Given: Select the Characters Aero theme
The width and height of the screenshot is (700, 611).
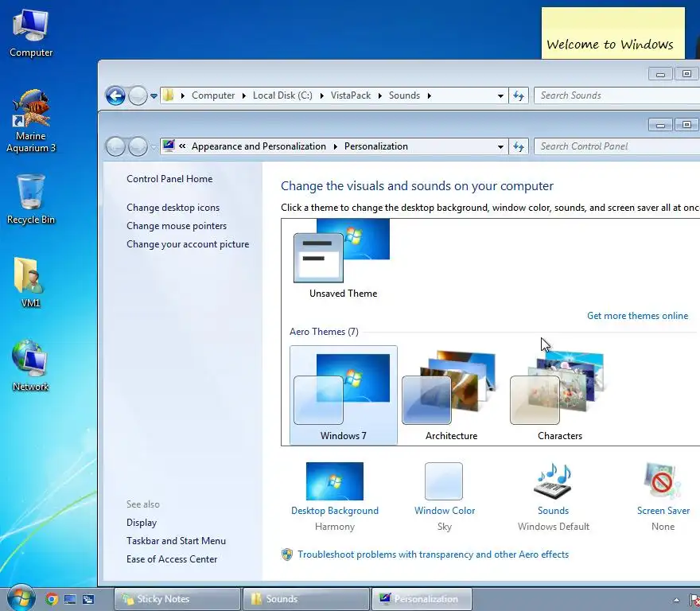Looking at the screenshot, I should tap(559, 395).
